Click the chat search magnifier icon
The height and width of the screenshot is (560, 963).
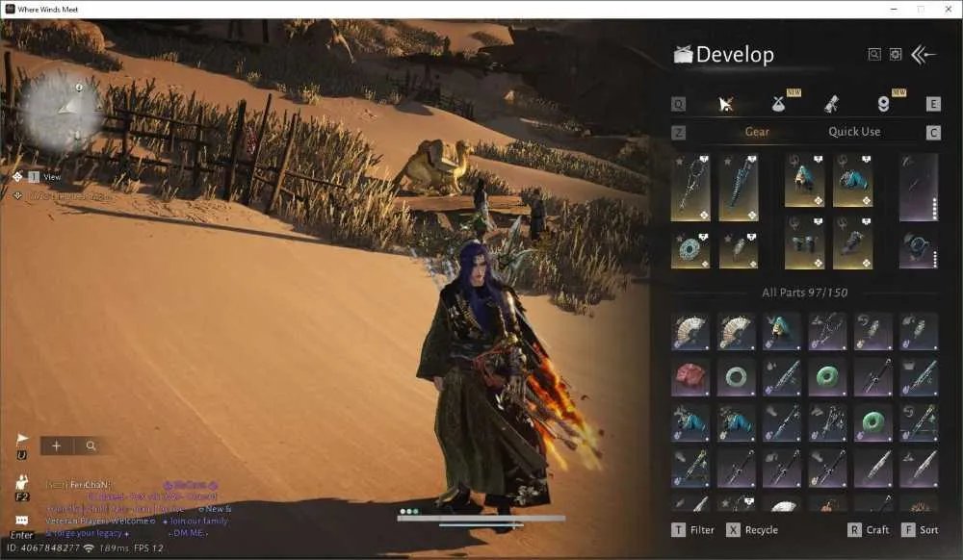click(91, 445)
